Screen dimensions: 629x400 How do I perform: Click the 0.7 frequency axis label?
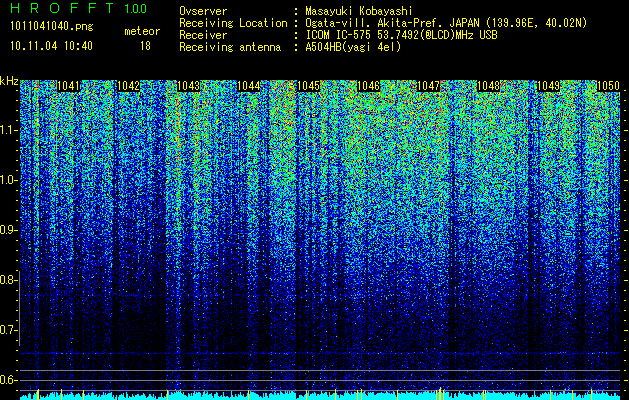point(8,330)
